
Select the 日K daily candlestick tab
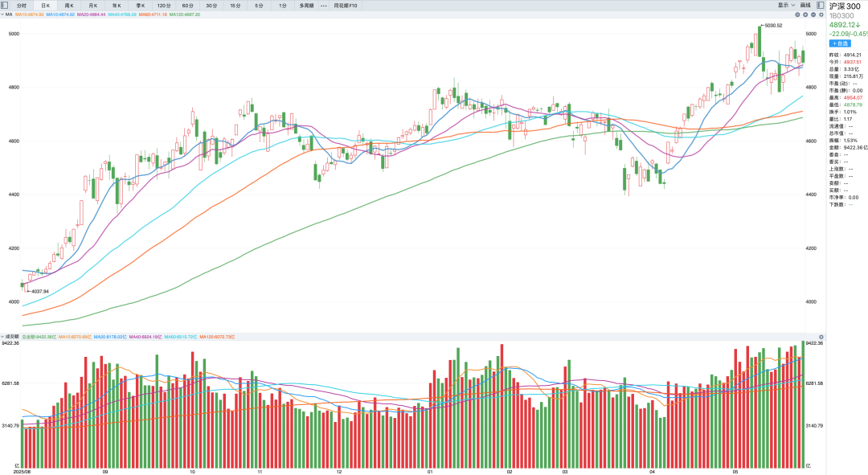click(x=45, y=6)
